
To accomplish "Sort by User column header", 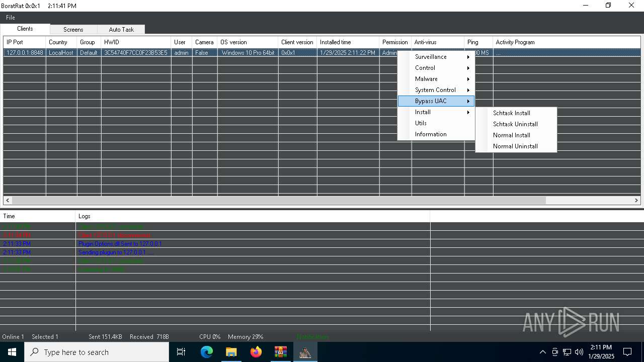I will 181,42.
